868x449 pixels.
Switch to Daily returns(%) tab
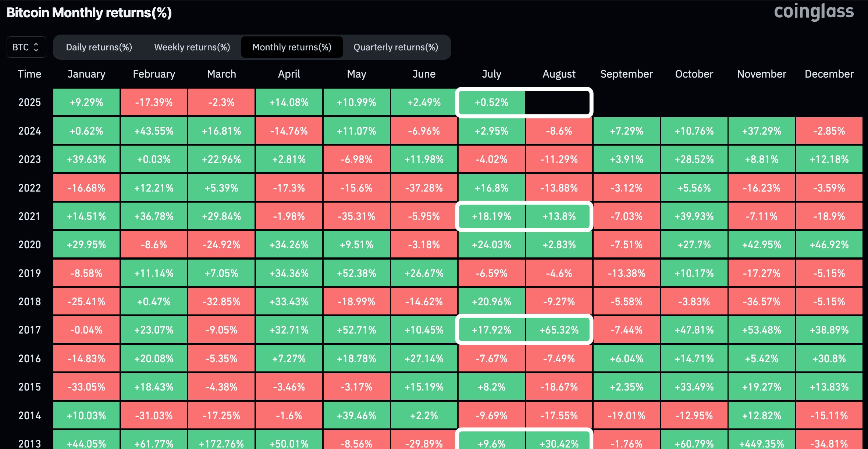click(99, 47)
